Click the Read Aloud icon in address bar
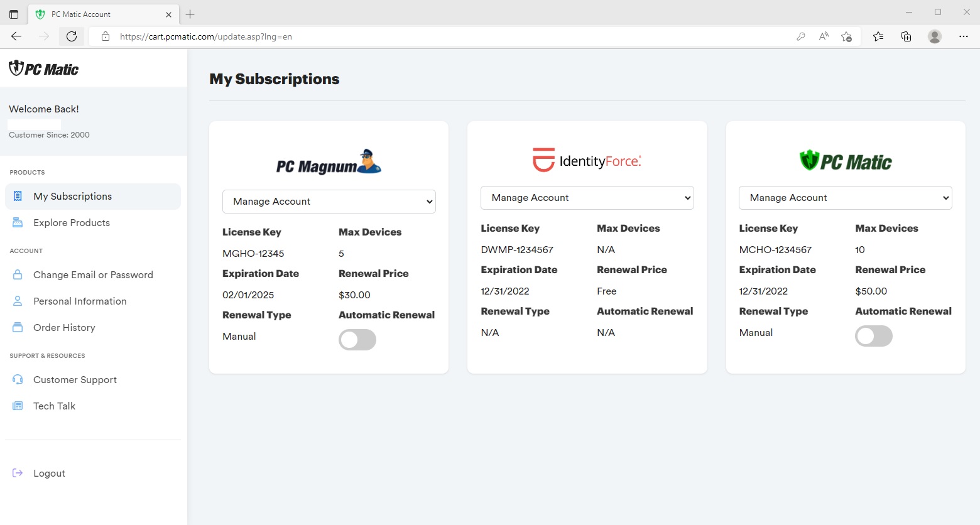 (824, 36)
